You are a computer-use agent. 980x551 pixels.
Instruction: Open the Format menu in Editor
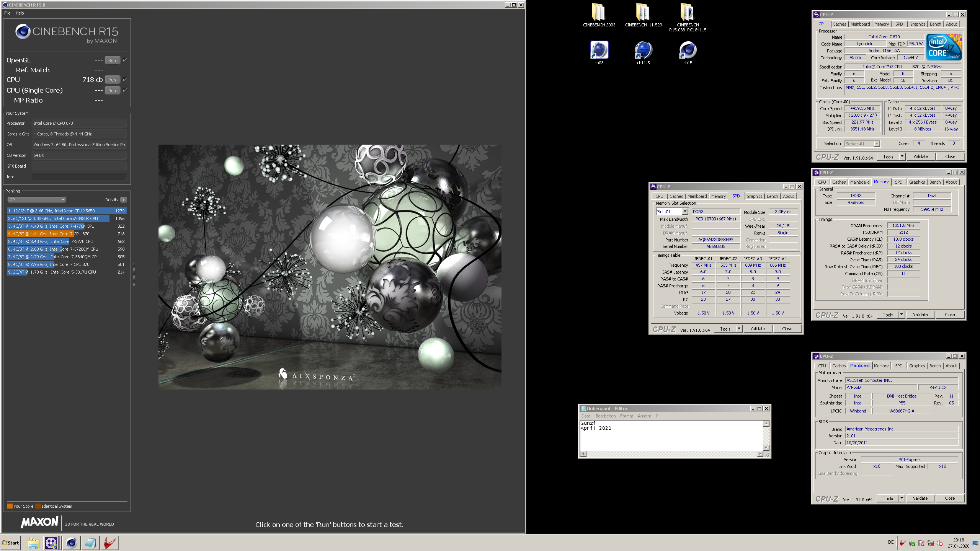[627, 416]
